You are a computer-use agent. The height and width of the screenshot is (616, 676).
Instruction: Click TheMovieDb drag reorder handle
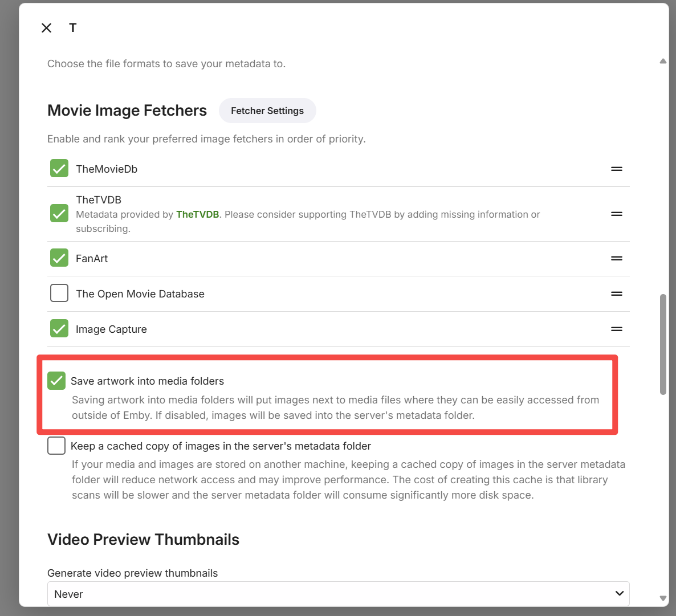(616, 169)
